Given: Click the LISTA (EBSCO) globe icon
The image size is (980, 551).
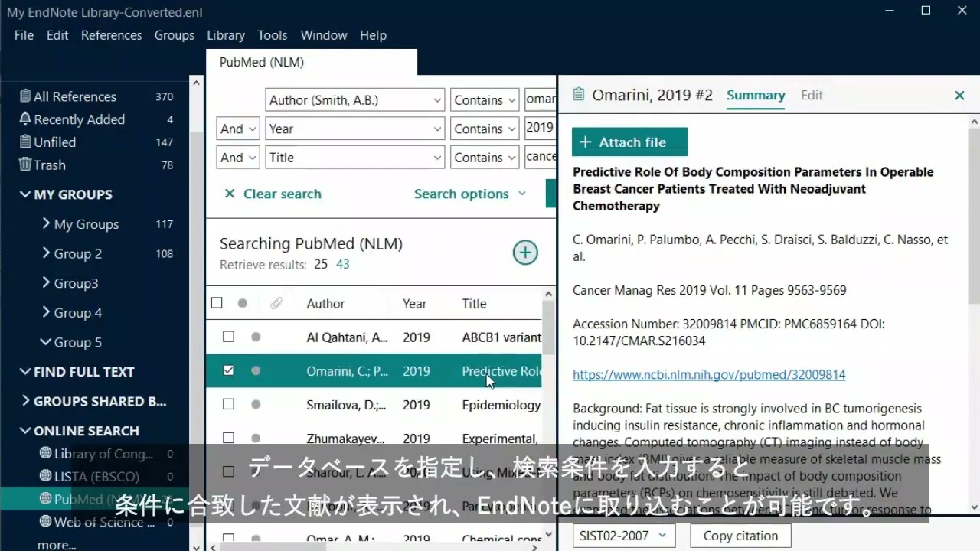Looking at the screenshot, I should [x=45, y=476].
